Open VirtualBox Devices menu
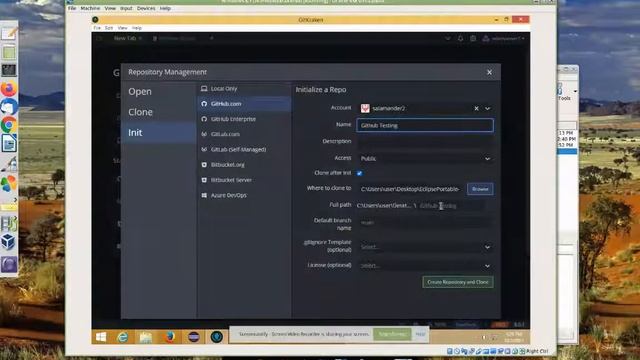The image size is (640, 360). pos(146,8)
